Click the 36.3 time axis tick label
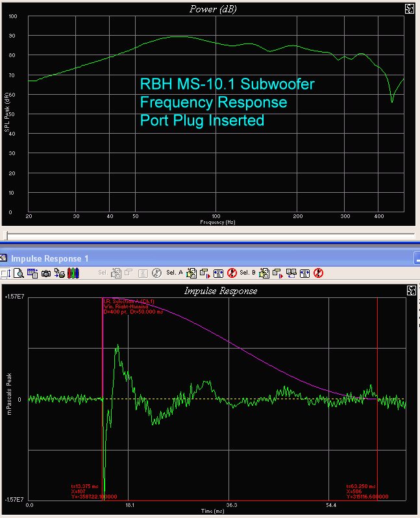This screenshot has width=420, height=518. point(231,505)
